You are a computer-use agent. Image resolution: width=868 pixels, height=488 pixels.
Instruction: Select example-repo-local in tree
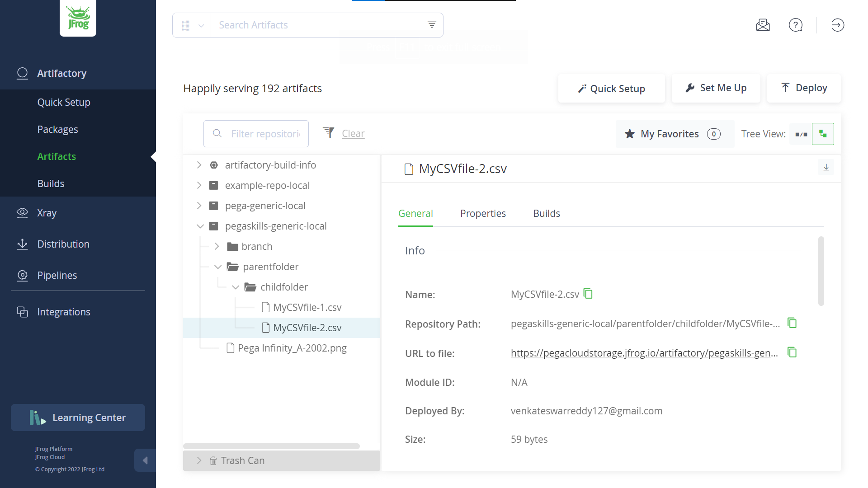click(x=267, y=186)
